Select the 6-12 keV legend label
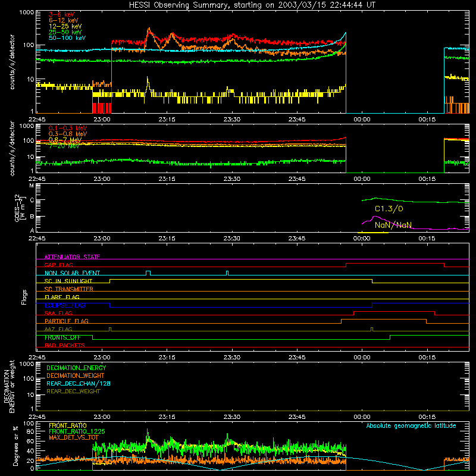 coord(64,20)
